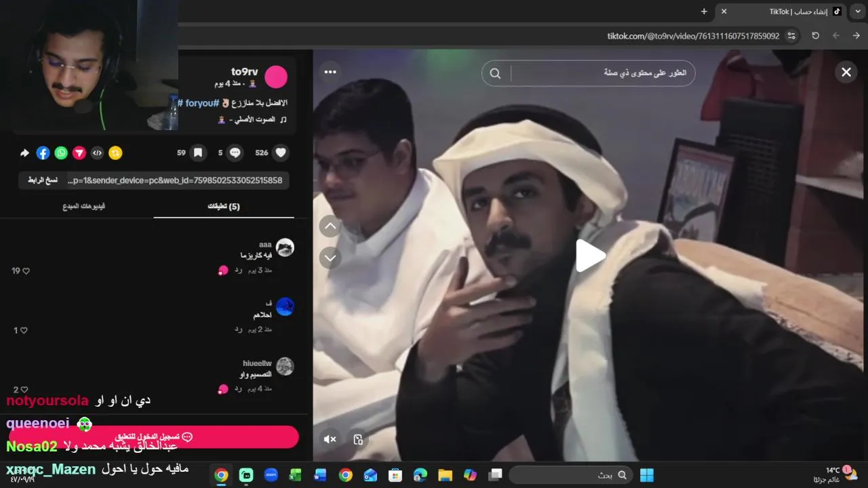Save the video with the bookmark icon
The image size is (868, 488).
pos(198,152)
